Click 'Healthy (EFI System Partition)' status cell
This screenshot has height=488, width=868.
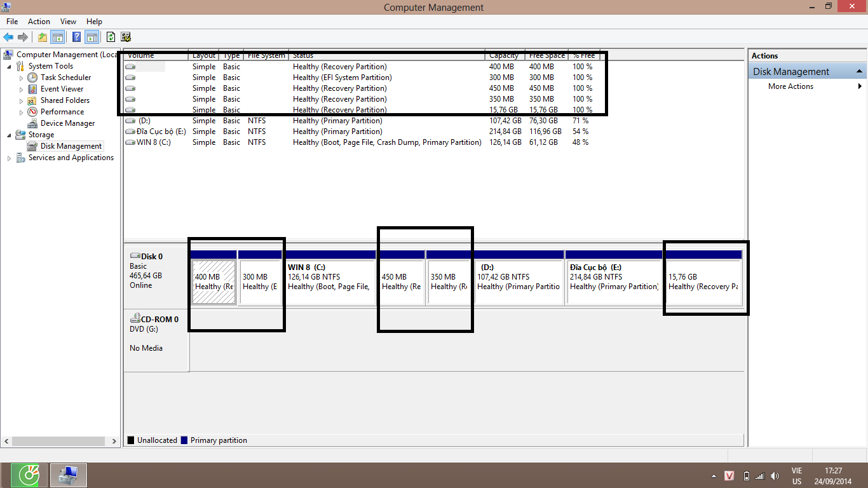tap(342, 78)
